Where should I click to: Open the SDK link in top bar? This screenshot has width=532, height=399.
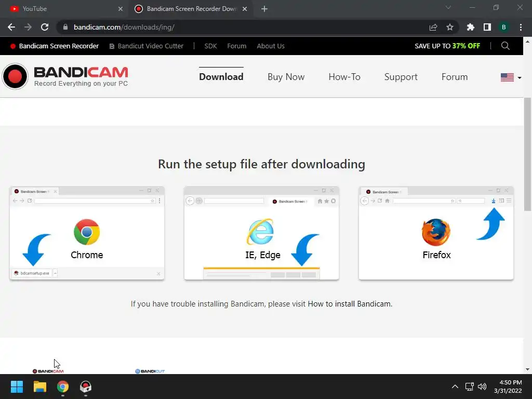coord(210,46)
